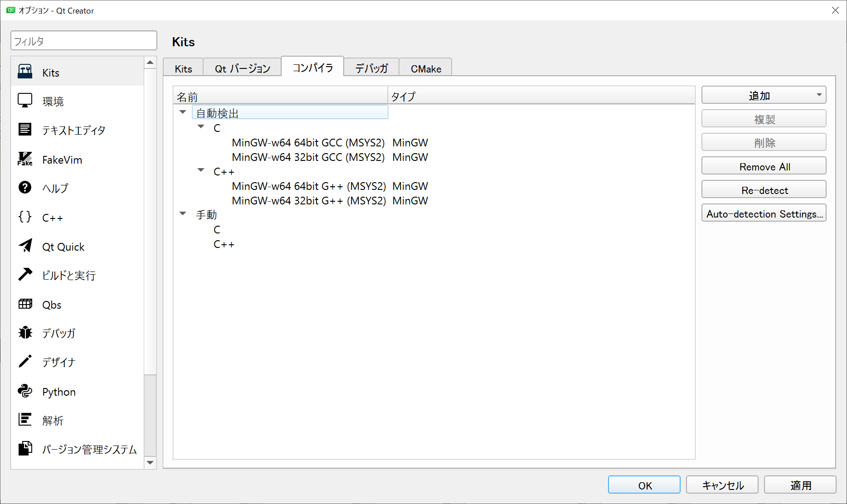Click the キャンセル button
This screenshot has width=847, height=504.
pyautogui.click(x=722, y=485)
